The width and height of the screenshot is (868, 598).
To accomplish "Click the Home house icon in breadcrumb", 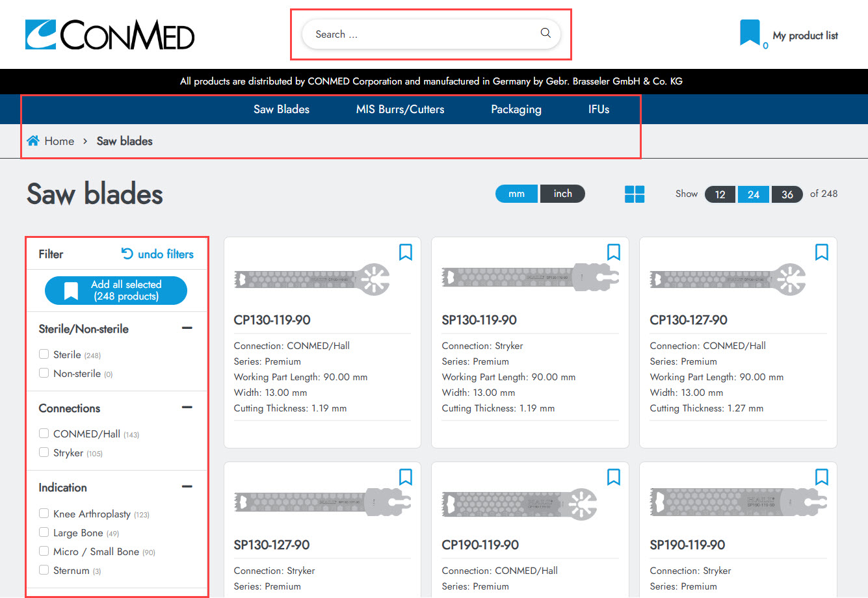I will 33,141.
